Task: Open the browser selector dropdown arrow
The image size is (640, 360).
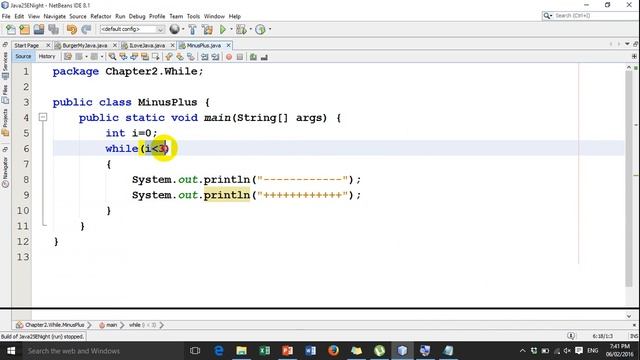Action: (183, 29)
